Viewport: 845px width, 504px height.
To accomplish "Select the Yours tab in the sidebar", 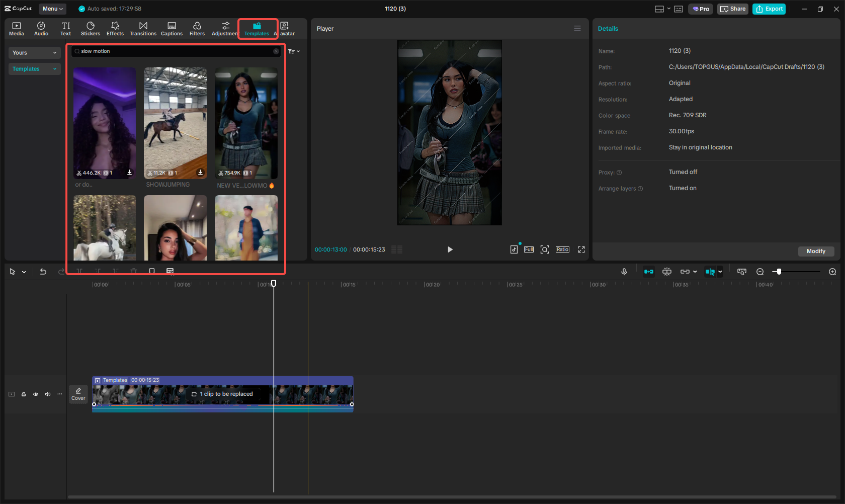I will tap(34, 52).
